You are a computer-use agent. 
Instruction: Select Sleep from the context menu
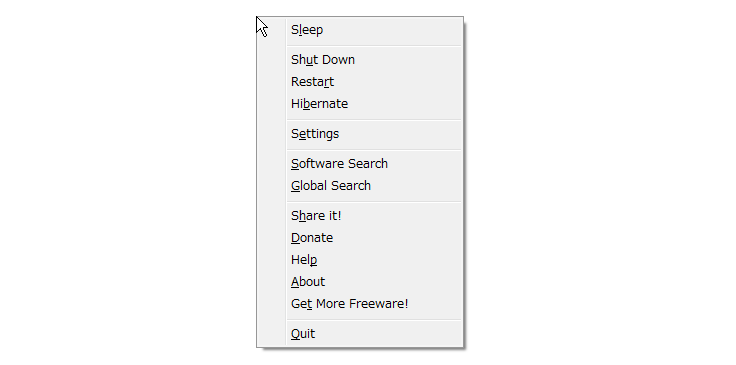click(360, 30)
